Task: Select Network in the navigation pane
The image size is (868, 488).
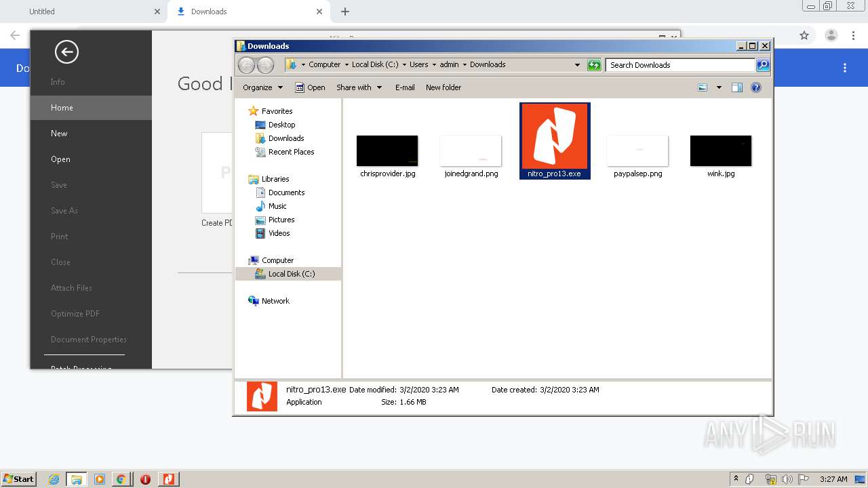Action: (269, 301)
